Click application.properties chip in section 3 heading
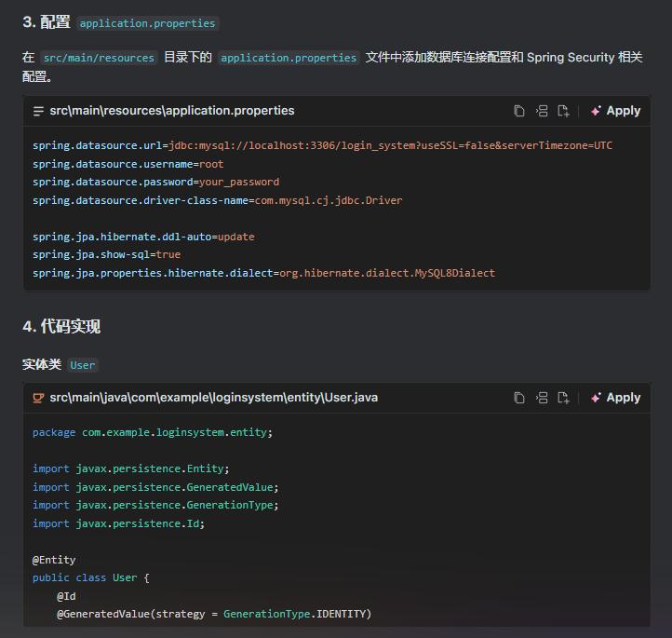Viewport: 672px width, 638px height. (147, 23)
